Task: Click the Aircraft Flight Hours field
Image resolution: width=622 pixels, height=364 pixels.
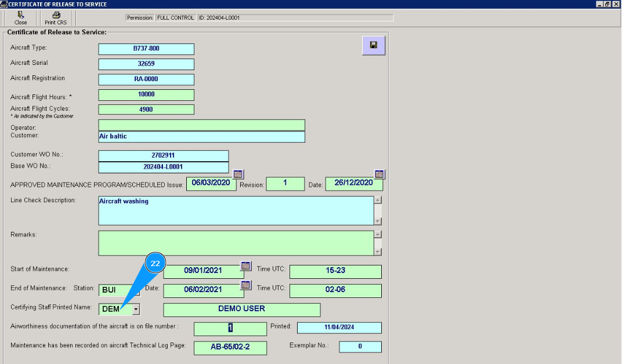Action: tap(146, 94)
